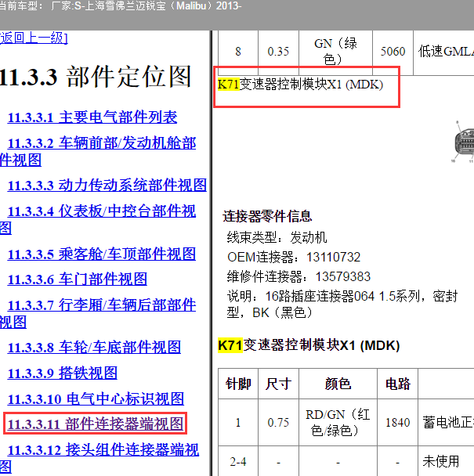The width and height of the screenshot is (474, 476).
Task: Click the 线束类型：发动机 line
Action: [277, 237]
